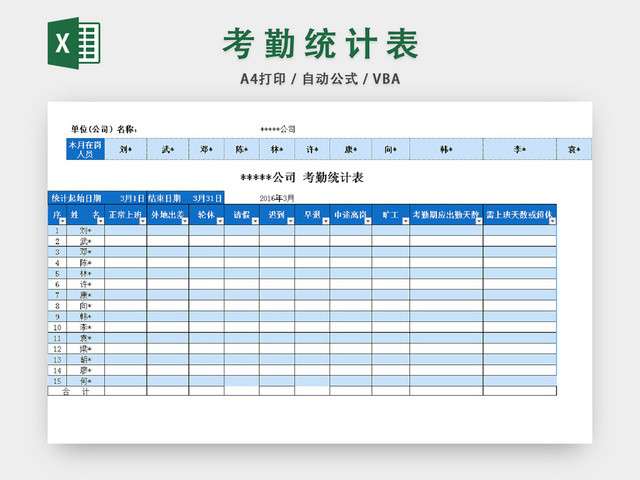Click the *****公司 考勤统计表 sheet title
Screen dimensions: 640x480
tap(302, 178)
